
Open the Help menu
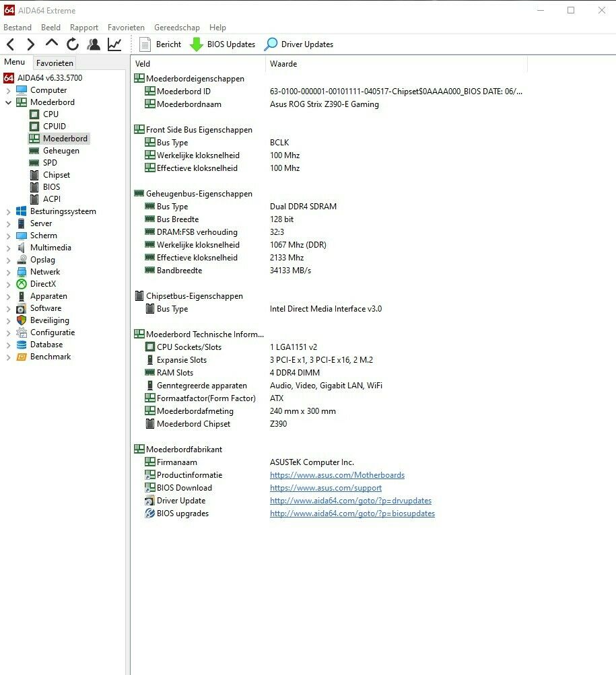217,28
